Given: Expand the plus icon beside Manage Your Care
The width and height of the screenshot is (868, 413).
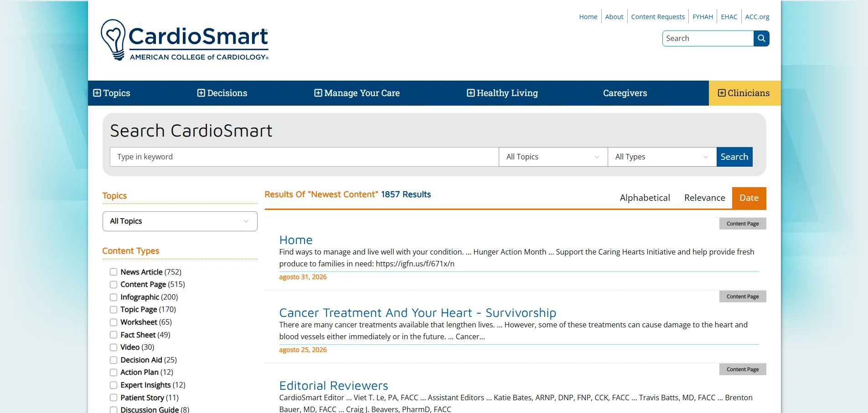Looking at the screenshot, I should pos(318,93).
